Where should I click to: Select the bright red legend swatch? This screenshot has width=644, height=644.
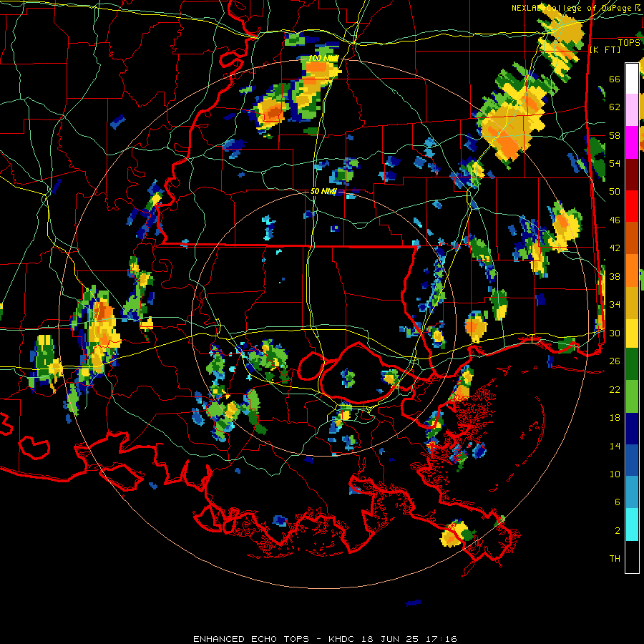(x=632, y=206)
